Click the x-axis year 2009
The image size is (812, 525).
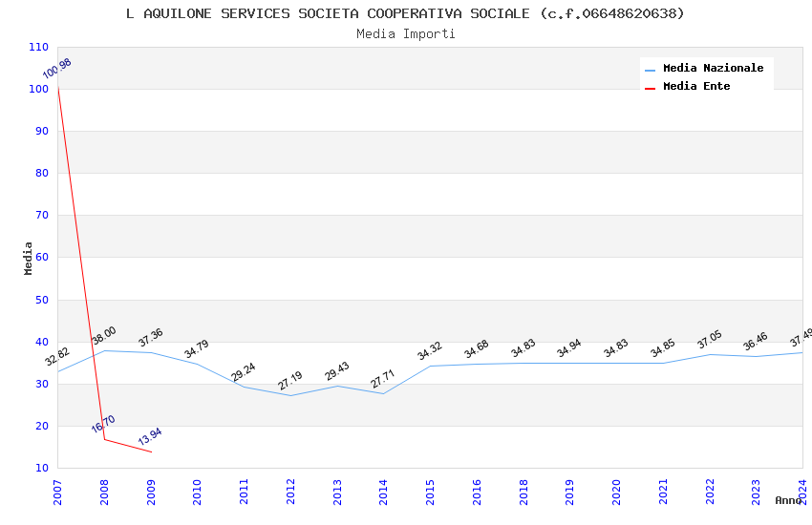point(151,492)
